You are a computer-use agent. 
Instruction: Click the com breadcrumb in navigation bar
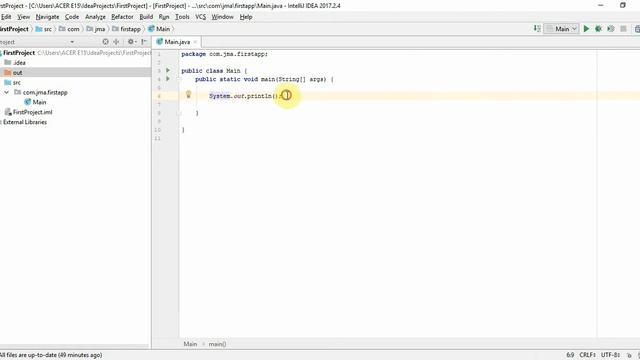click(x=69, y=29)
